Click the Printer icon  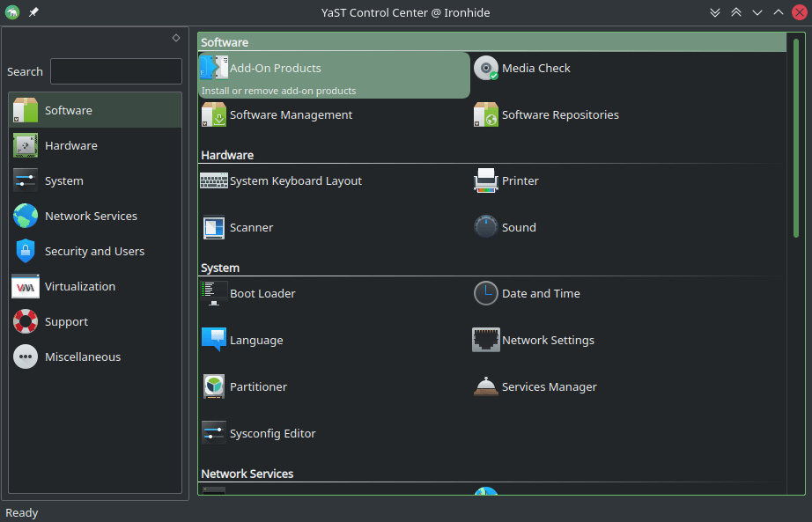coord(486,180)
